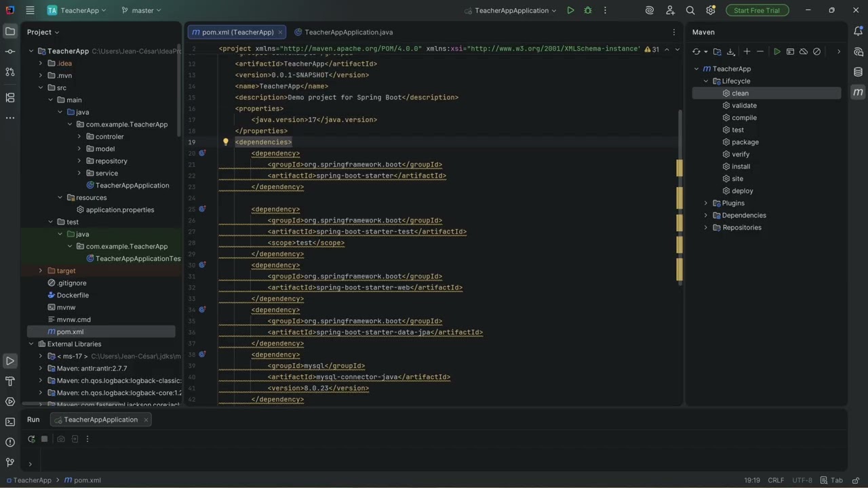Click Generate Sources and Update Folders icon

[717, 52]
